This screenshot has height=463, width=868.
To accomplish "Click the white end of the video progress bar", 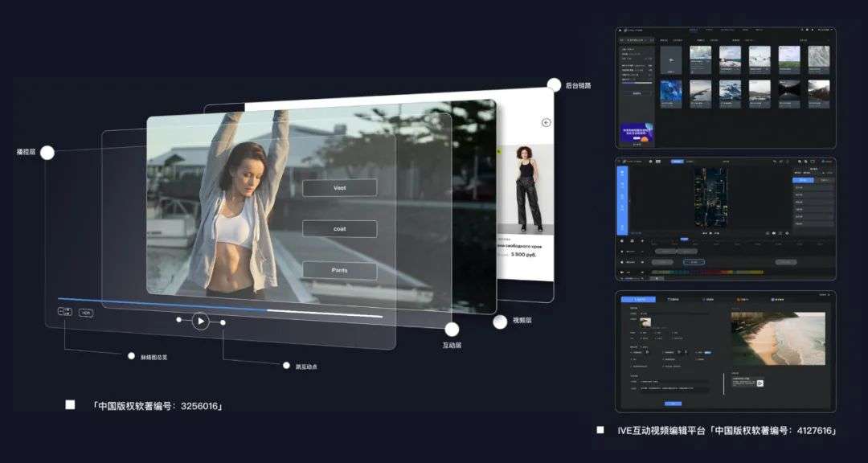I will point(381,316).
